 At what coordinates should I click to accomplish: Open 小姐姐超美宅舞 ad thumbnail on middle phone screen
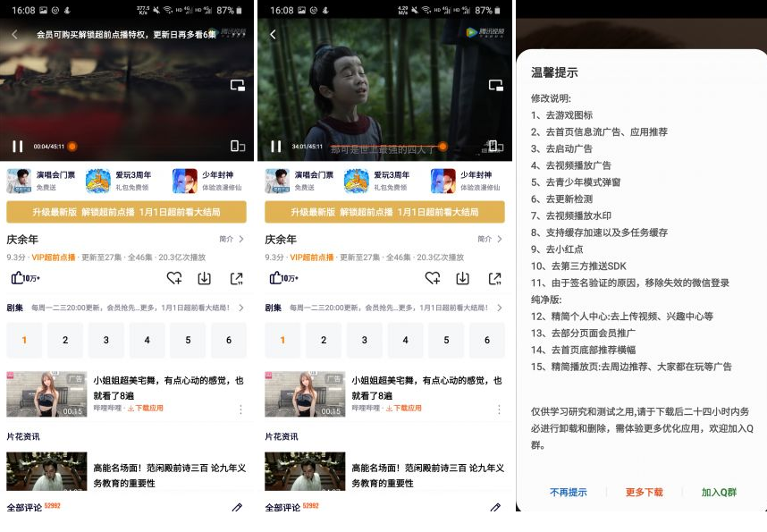tap(305, 394)
